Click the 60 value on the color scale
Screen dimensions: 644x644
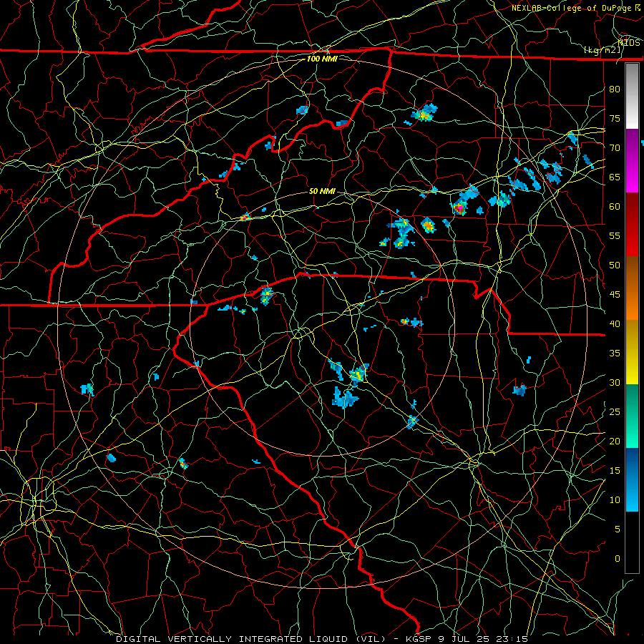point(615,207)
